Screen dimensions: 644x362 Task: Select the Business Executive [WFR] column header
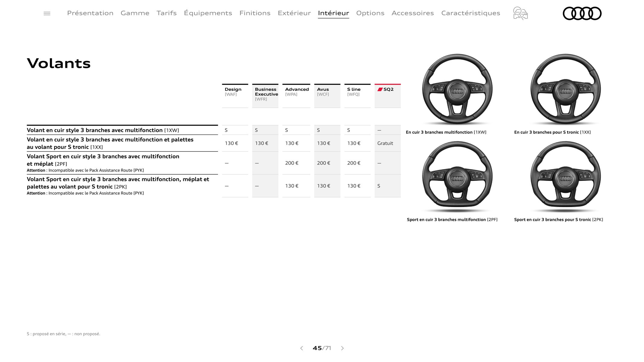click(x=265, y=96)
